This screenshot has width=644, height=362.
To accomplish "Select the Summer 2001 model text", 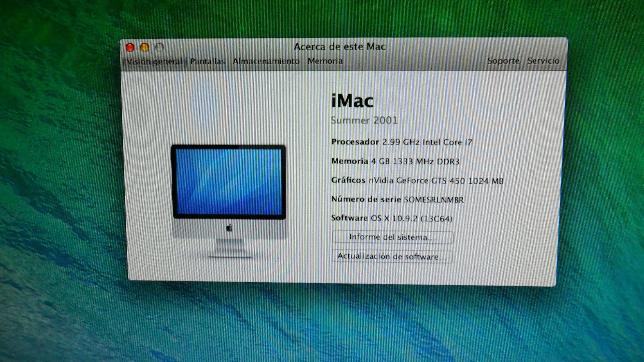I will tap(364, 120).
